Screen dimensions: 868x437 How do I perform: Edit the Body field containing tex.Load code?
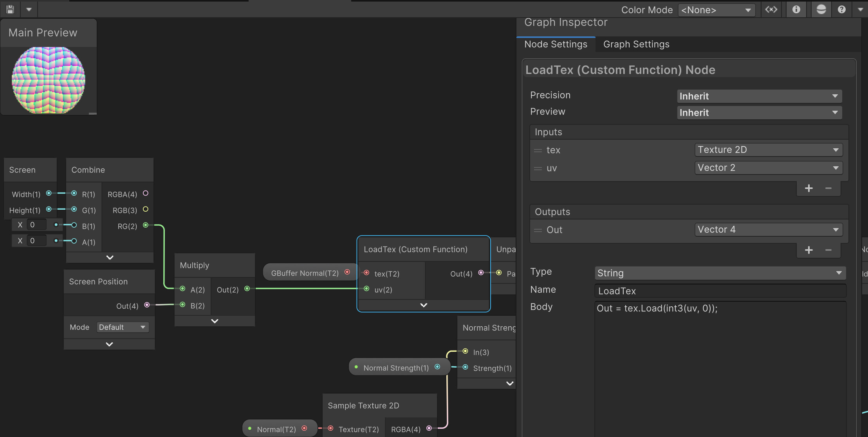[720, 308]
